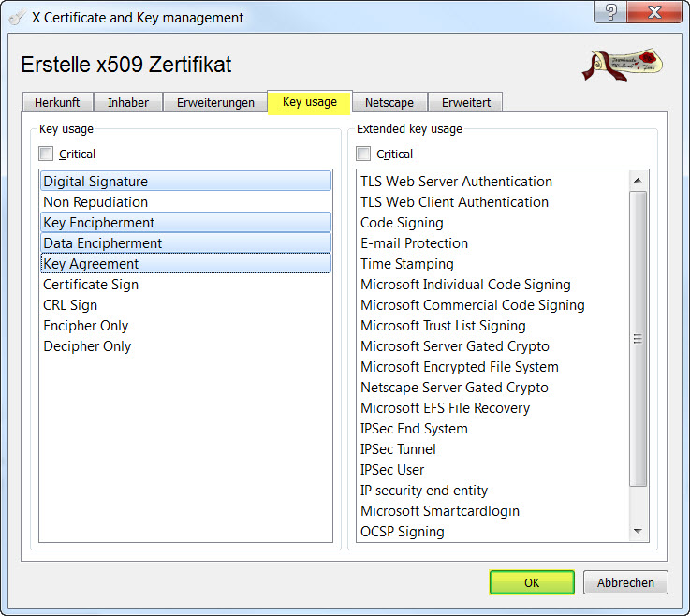The width and height of the screenshot is (690, 616).
Task: Select TLS Web Server Authentication
Action: click(456, 182)
